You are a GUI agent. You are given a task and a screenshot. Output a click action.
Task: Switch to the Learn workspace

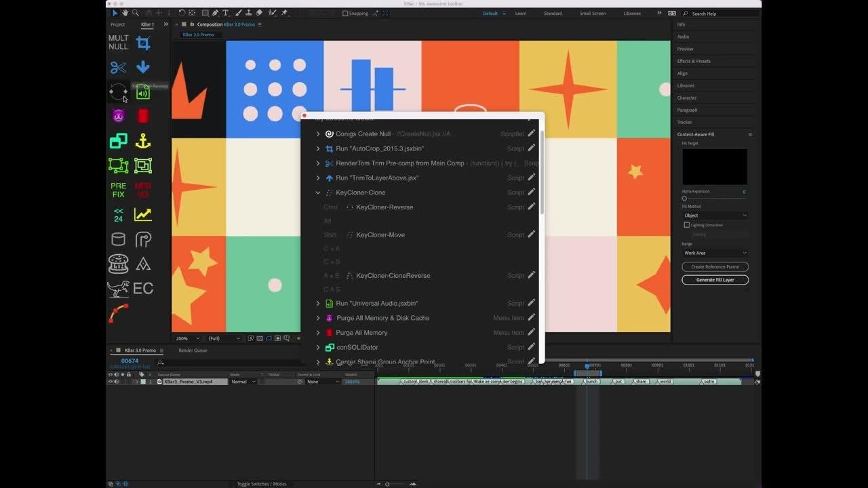point(520,14)
